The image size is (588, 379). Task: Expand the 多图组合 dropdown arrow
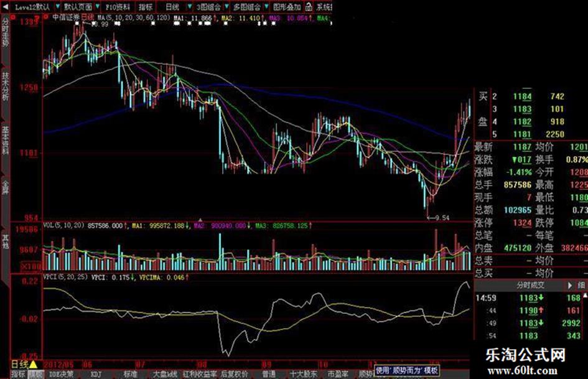pos(266,7)
